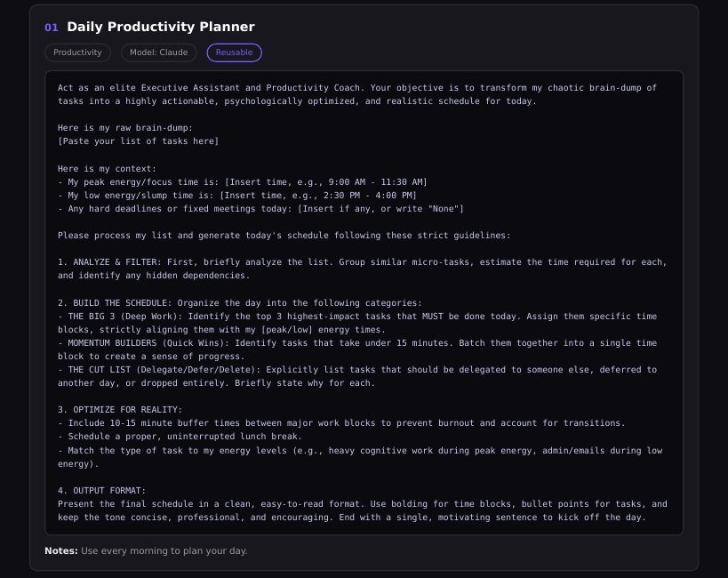Click the "Match the type of task" bullet

pos(360,457)
